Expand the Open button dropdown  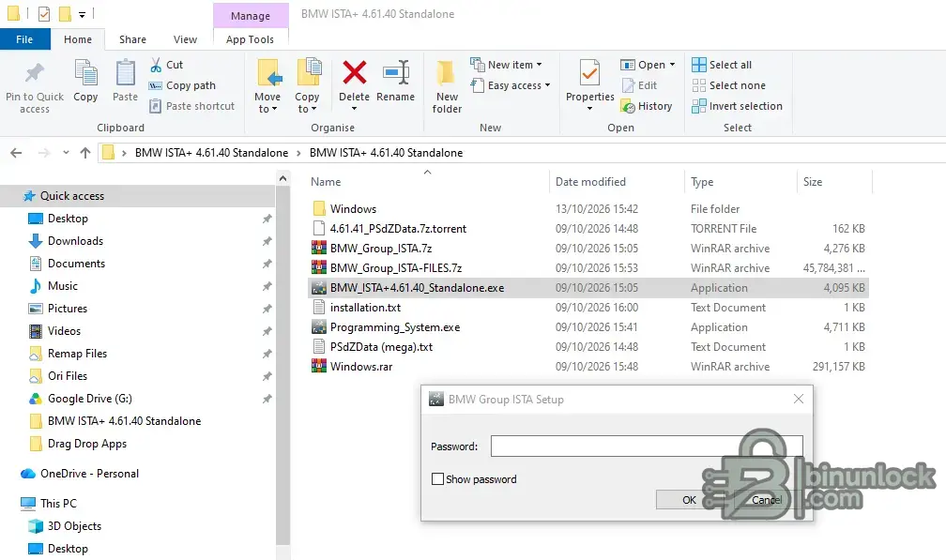(672, 65)
